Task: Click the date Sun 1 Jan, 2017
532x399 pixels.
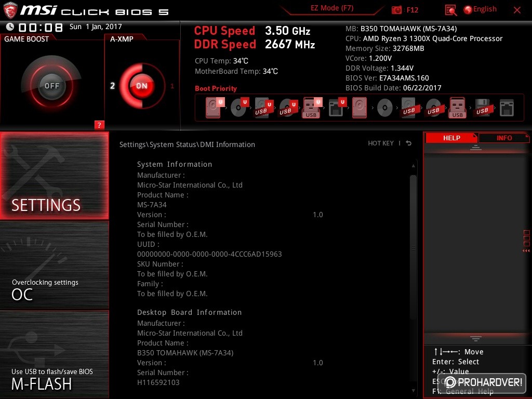Action: pyautogui.click(x=96, y=26)
